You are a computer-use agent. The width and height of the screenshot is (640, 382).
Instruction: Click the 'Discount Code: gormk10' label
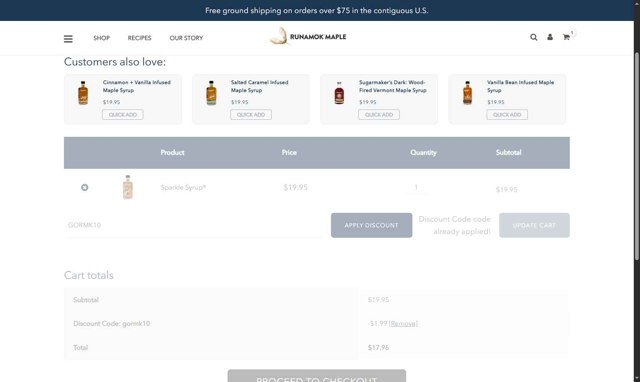coord(111,324)
